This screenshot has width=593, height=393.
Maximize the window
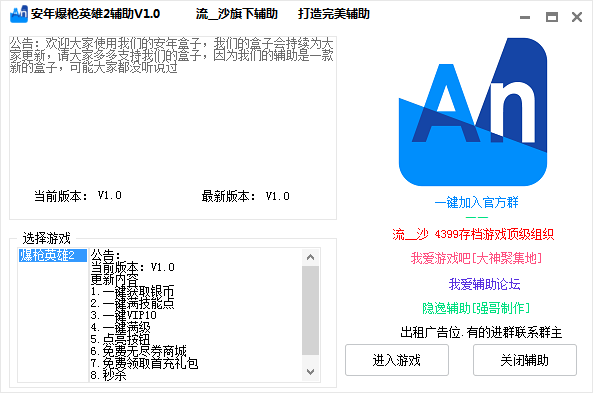(552, 17)
